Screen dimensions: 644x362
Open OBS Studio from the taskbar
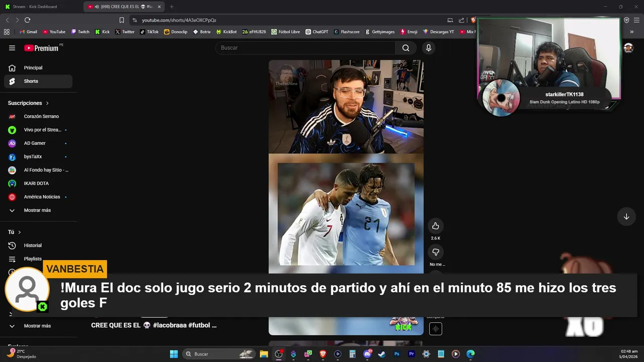[278, 354]
